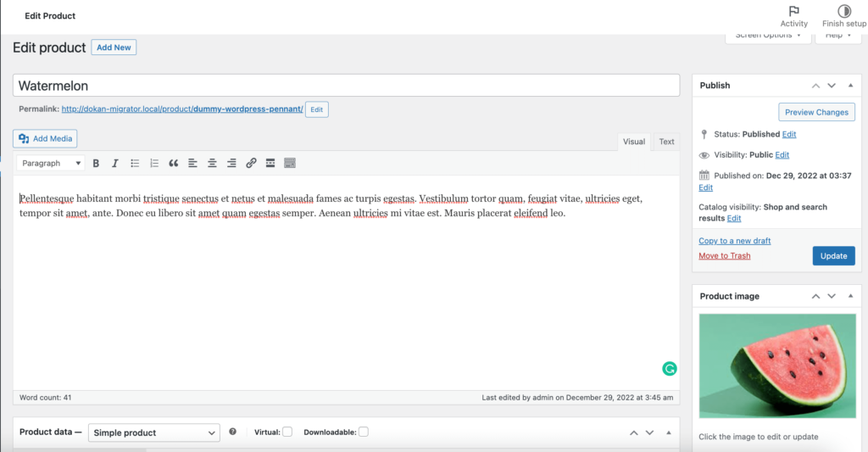Click the published-on calendar icon
The width and height of the screenshot is (868, 452).
(x=704, y=176)
